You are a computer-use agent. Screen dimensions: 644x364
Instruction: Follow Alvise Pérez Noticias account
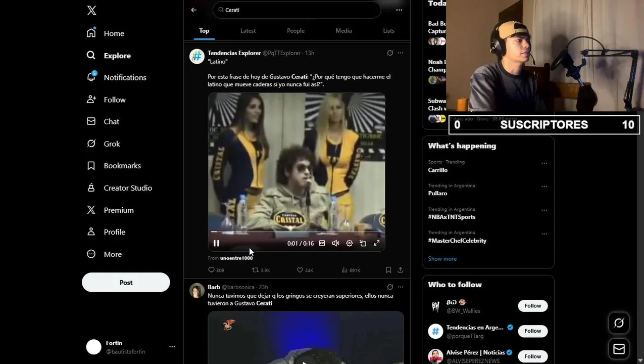[x=532, y=356]
